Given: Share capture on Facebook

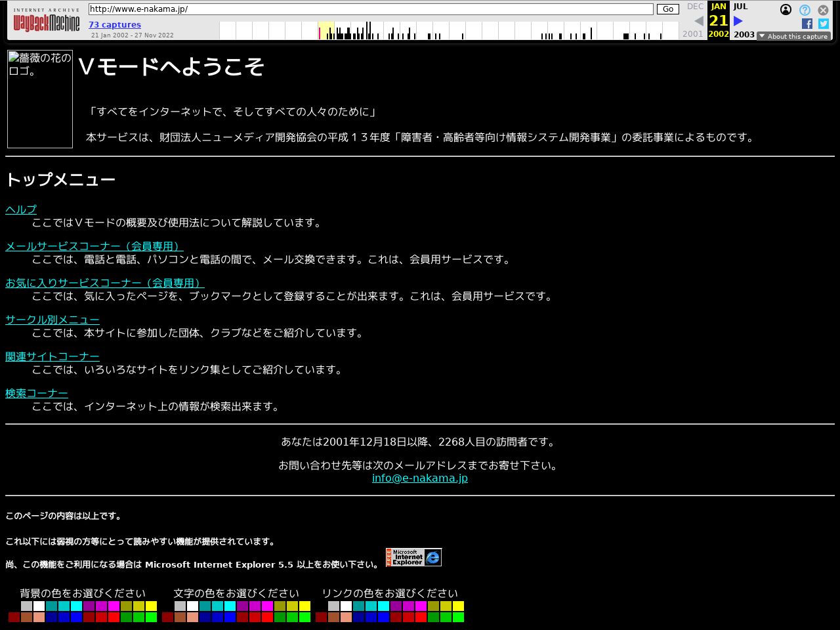Looking at the screenshot, I should tap(807, 24).
